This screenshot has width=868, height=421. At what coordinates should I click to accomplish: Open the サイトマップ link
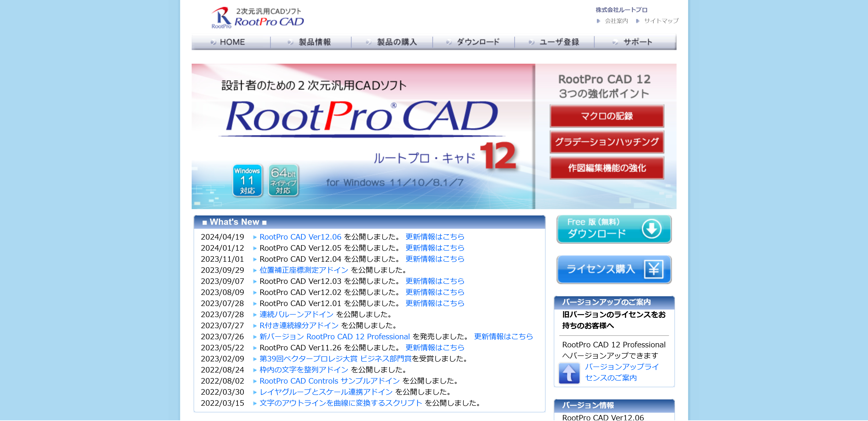click(x=661, y=21)
